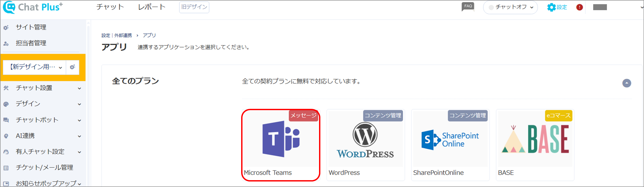
Task: Select the Microsoft Teams app card
Action: (281, 145)
